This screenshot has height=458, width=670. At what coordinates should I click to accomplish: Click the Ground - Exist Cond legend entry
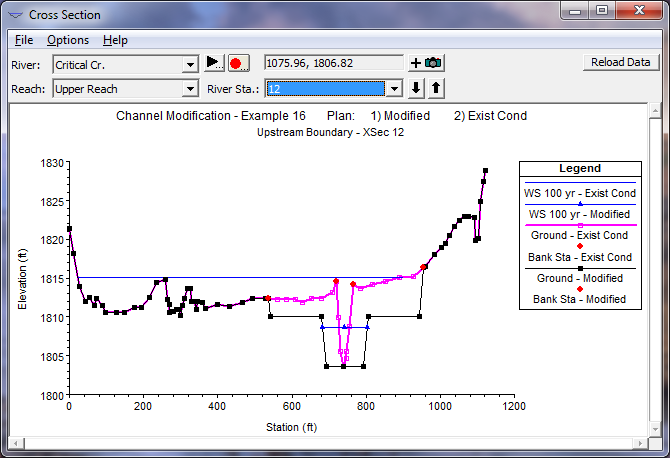pos(579,236)
